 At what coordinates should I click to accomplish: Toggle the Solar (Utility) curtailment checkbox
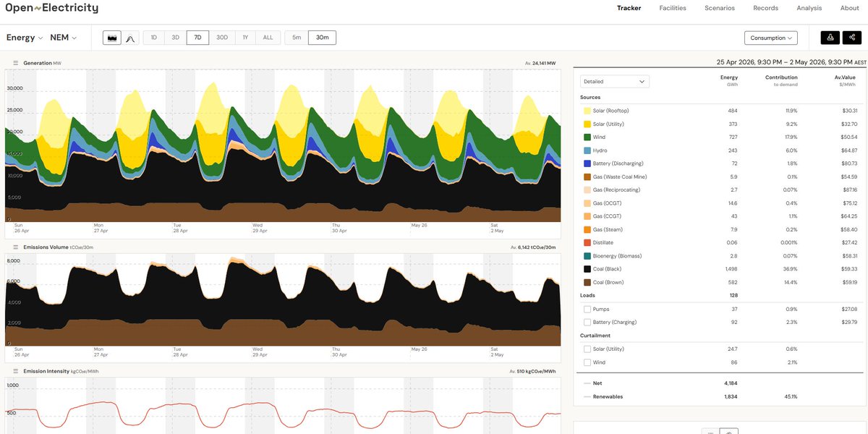click(x=587, y=349)
